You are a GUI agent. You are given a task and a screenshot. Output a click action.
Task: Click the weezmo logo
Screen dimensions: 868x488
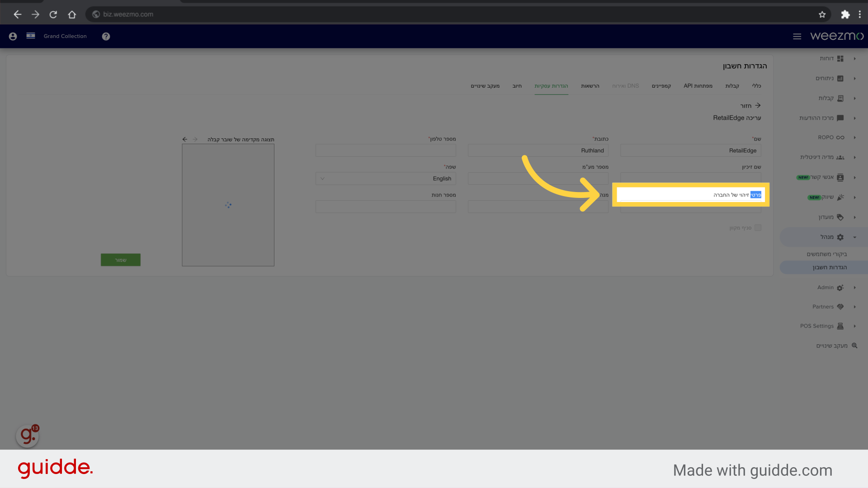[x=836, y=36]
